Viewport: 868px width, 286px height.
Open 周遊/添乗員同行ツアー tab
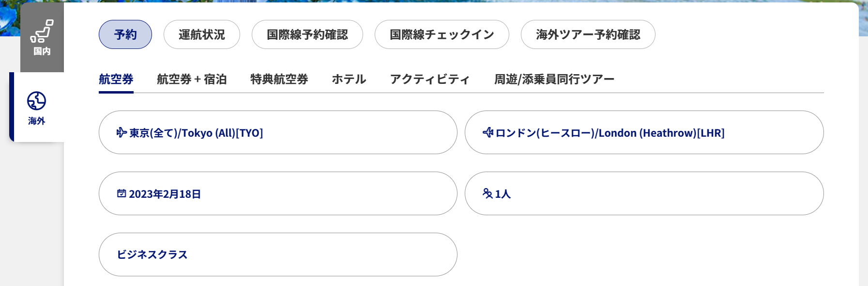click(x=554, y=79)
